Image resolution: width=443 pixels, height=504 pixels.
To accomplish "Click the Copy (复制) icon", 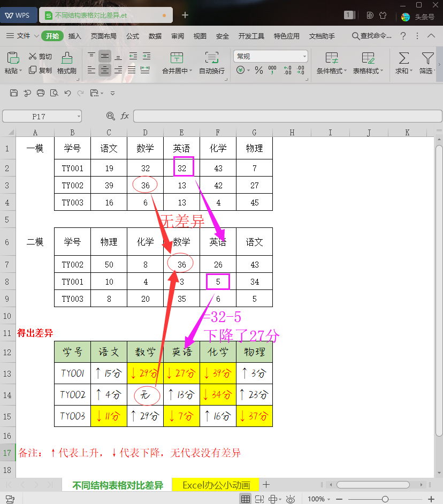I will (33, 70).
